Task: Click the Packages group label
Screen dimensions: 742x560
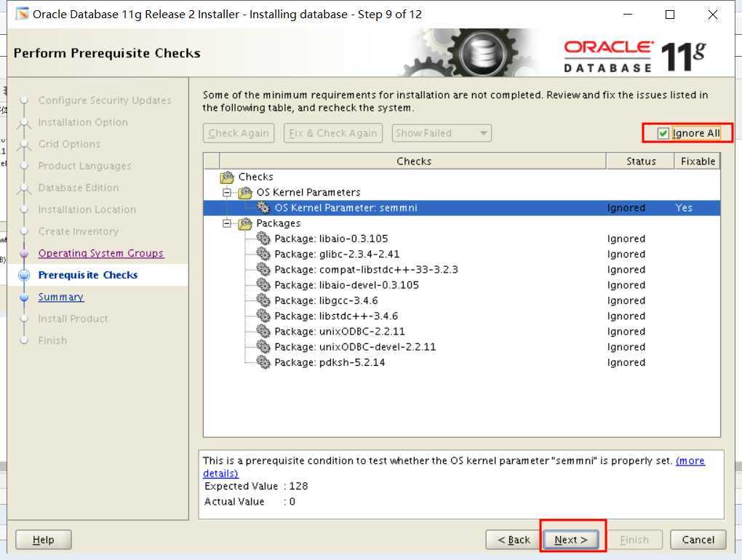Action: click(x=278, y=223)
